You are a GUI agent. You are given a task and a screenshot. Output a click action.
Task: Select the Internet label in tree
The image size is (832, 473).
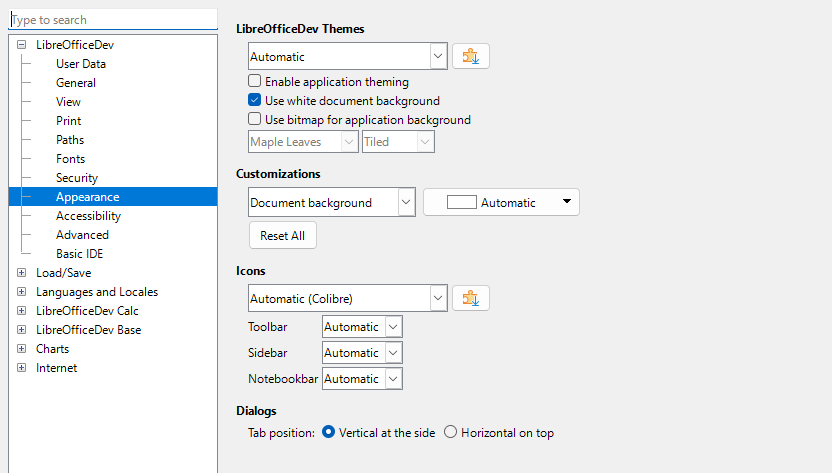click(x=56, y=368)
